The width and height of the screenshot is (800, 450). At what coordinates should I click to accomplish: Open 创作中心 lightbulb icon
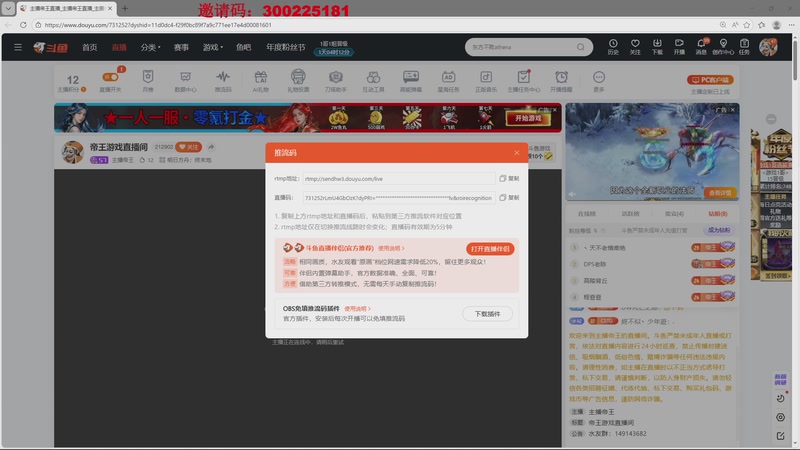(723, 47)
